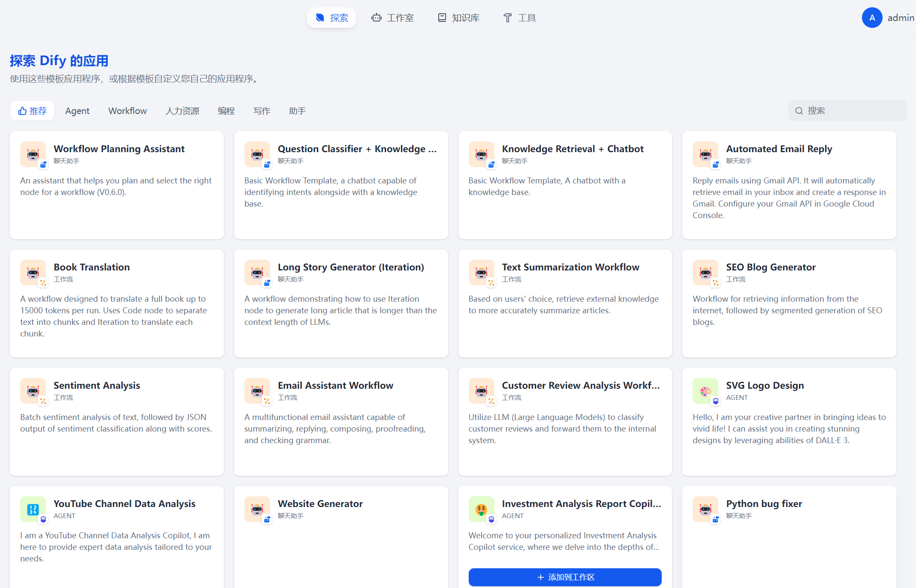The height and width of the screenshot is (588, 916).
Task: Open Workflow Planning Assistant title
Action: (119, 149)
